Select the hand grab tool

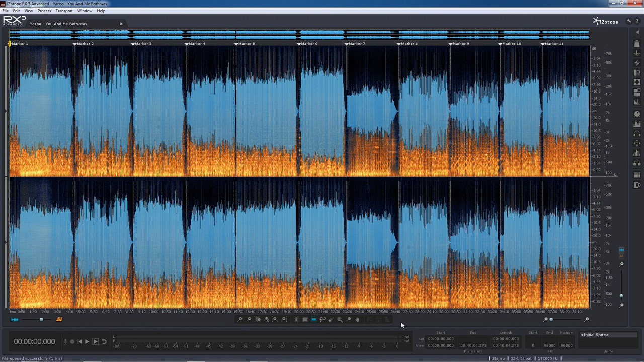(x=357, y=319)
